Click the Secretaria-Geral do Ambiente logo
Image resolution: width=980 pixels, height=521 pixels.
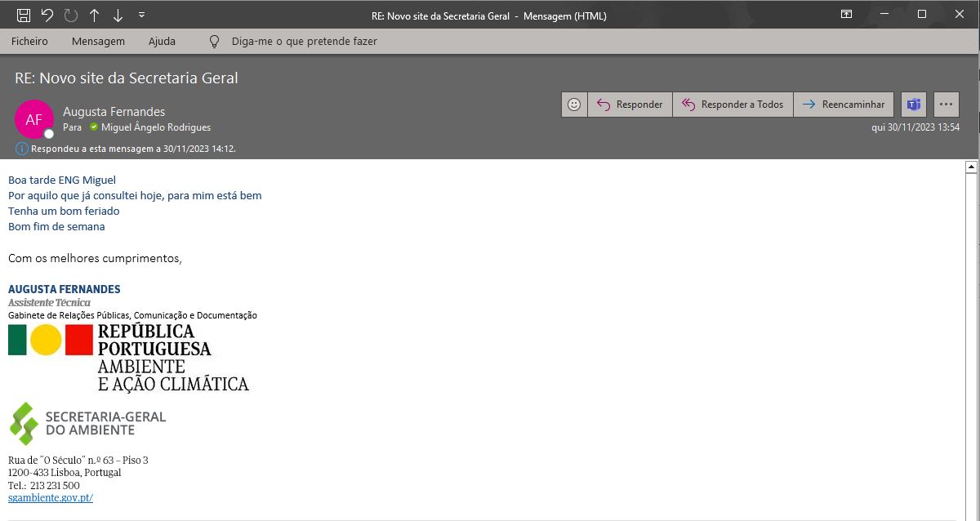pos(87,423)
